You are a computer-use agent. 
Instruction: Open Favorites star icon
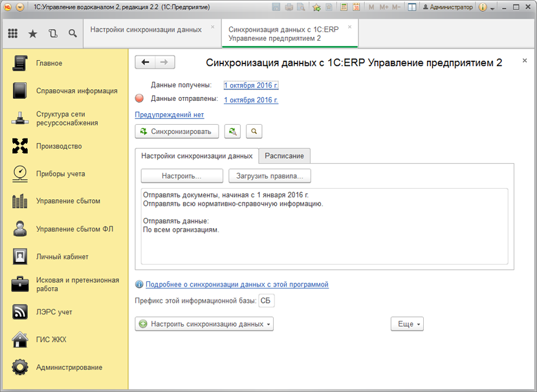[32, 34]
